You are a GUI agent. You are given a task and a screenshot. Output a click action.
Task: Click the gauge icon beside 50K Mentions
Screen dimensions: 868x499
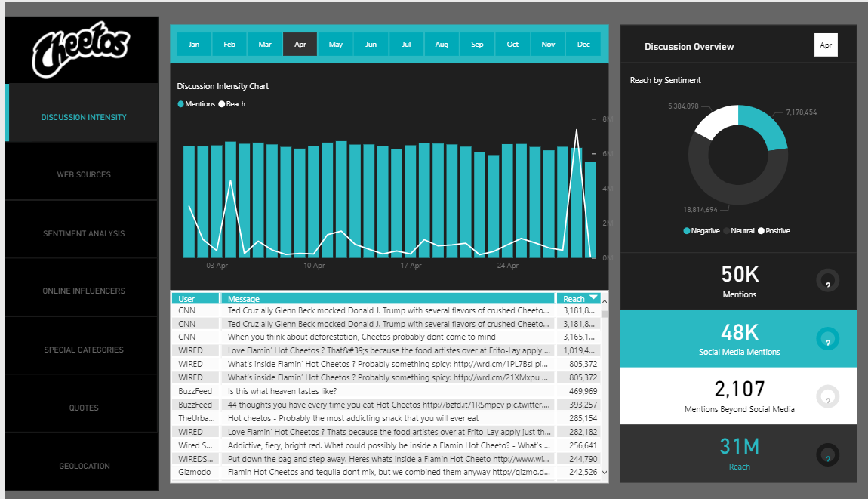[x=827, y=281]
